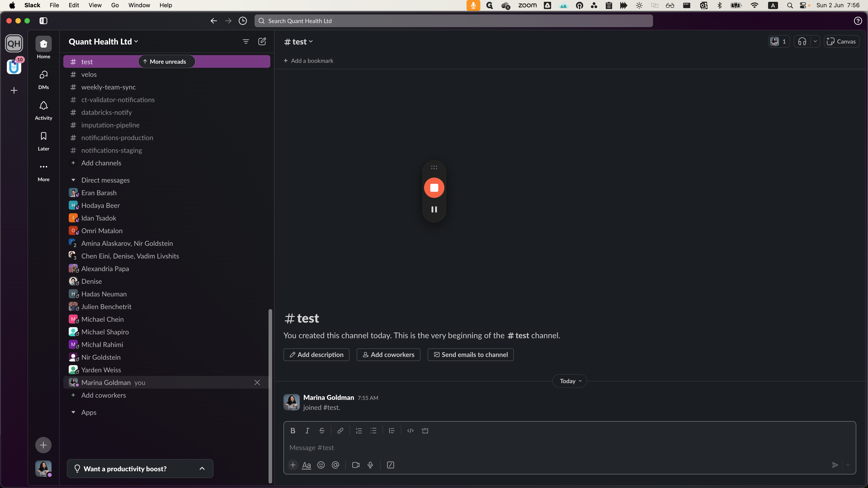Open send options dropdown arrow
This screenshot has width=868, height=488.
848,465
